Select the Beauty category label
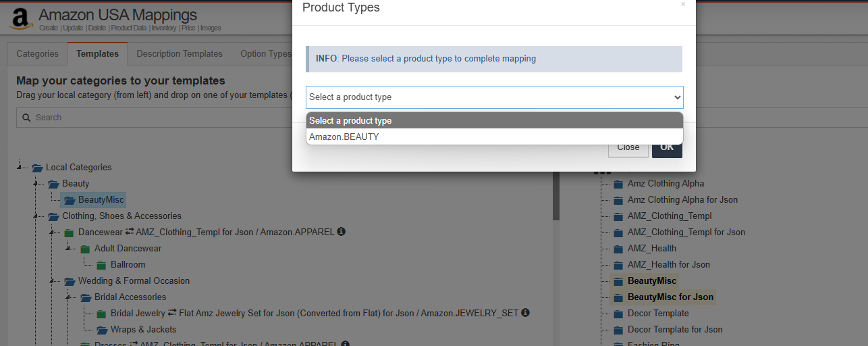The image size is (868, 346). [x=76, y=183]
